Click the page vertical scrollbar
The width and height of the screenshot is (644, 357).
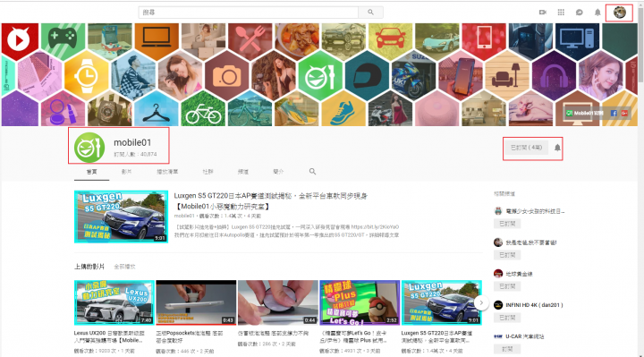pos(640,178)
